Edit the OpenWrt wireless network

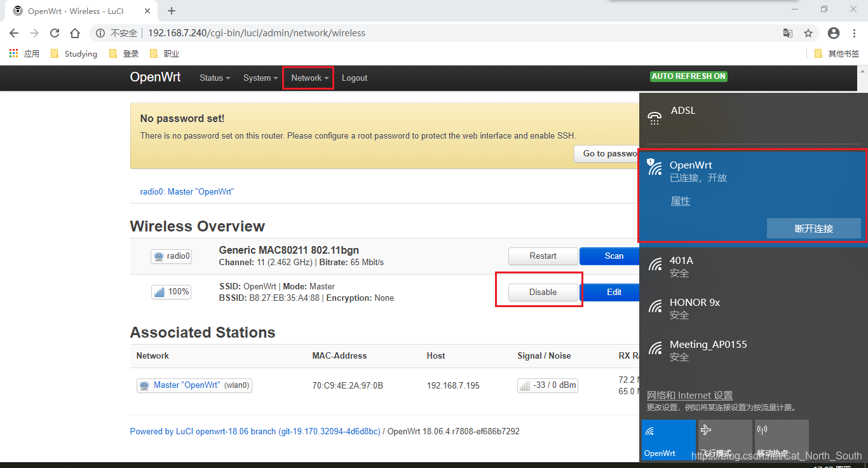610,292
